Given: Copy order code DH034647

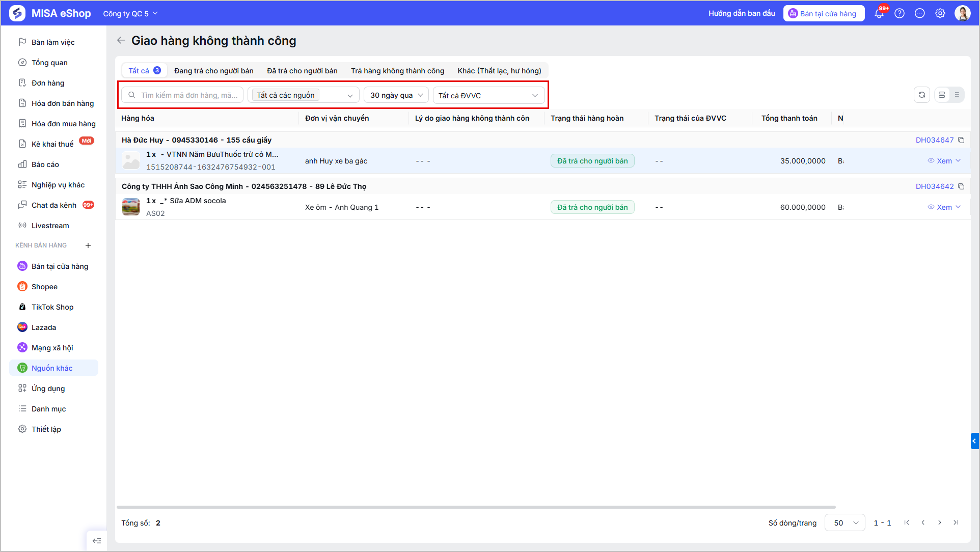Looking at the screenshot, I should [x=961, y=140].
